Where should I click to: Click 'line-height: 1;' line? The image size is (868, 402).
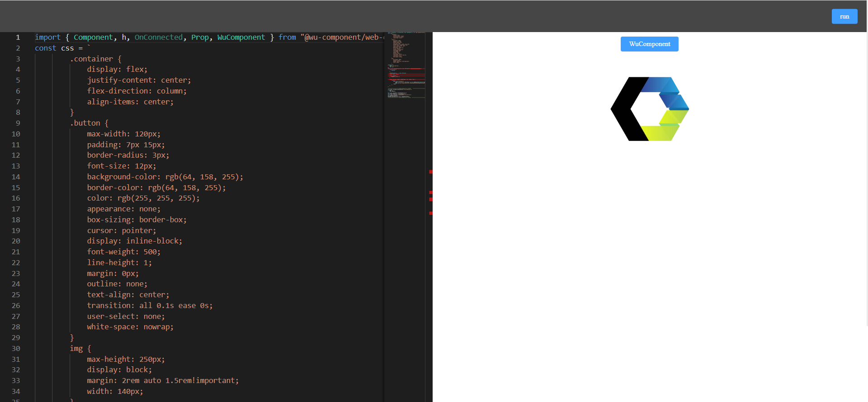click(x=119, y=263)
